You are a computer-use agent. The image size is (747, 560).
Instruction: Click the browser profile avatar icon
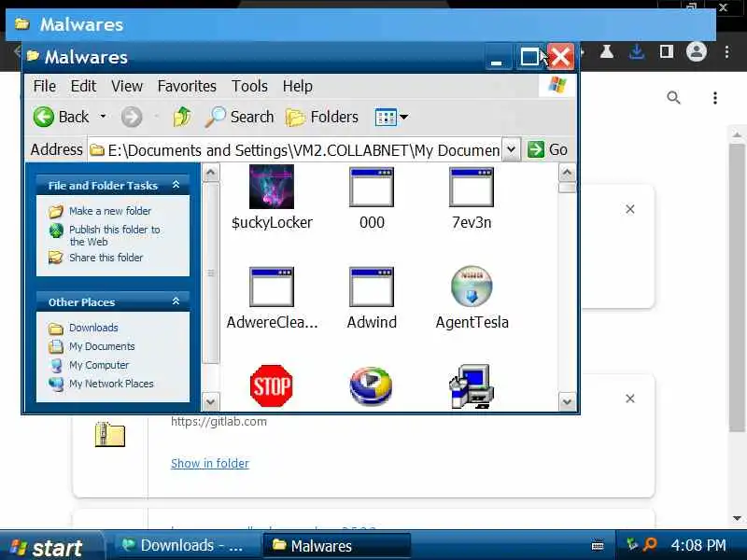[697, 51]
